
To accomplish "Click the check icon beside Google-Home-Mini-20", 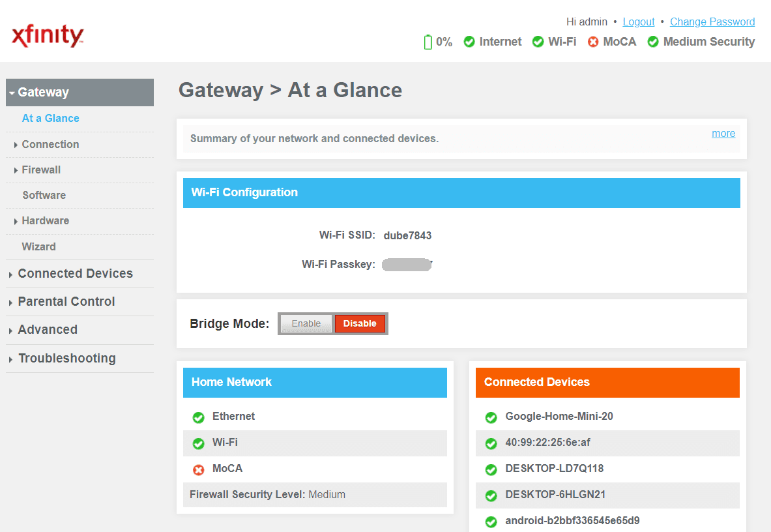I will tap(491, 417).
